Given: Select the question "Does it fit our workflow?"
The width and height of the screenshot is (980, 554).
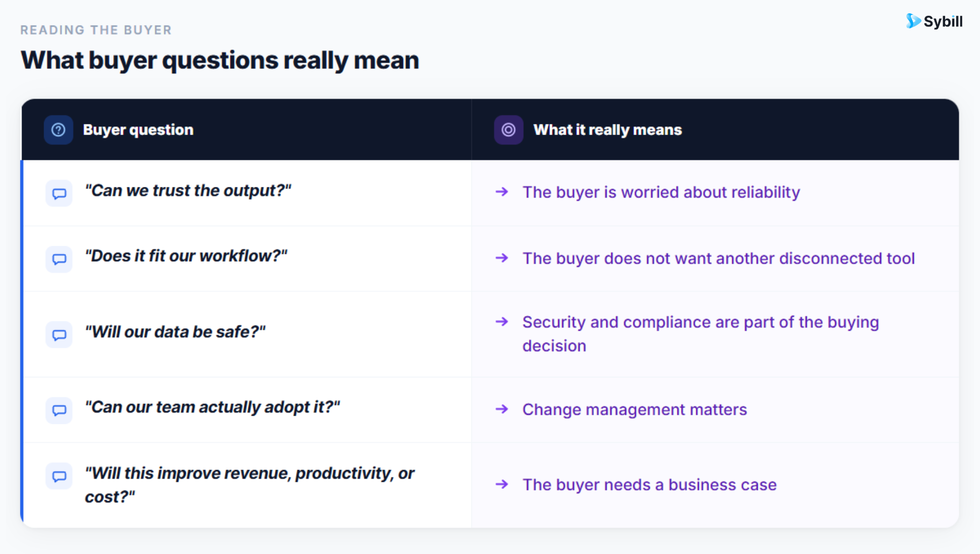Looking at the screenshot, I should click(186, 256).
